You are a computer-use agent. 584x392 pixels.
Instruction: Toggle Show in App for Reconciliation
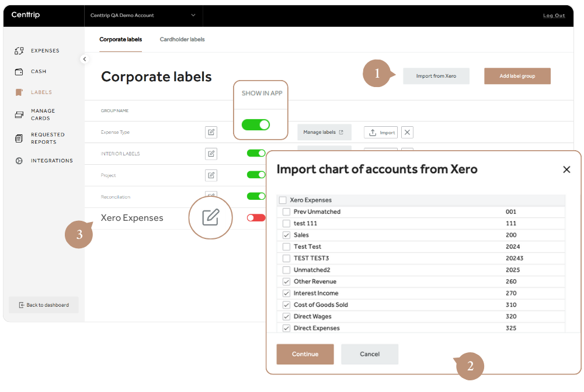[256, 196]
